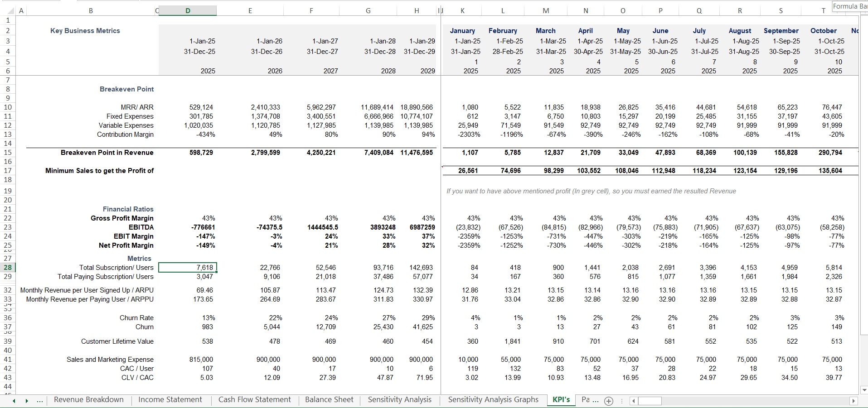Click the New Sheet plus icon

click(609, 401)
